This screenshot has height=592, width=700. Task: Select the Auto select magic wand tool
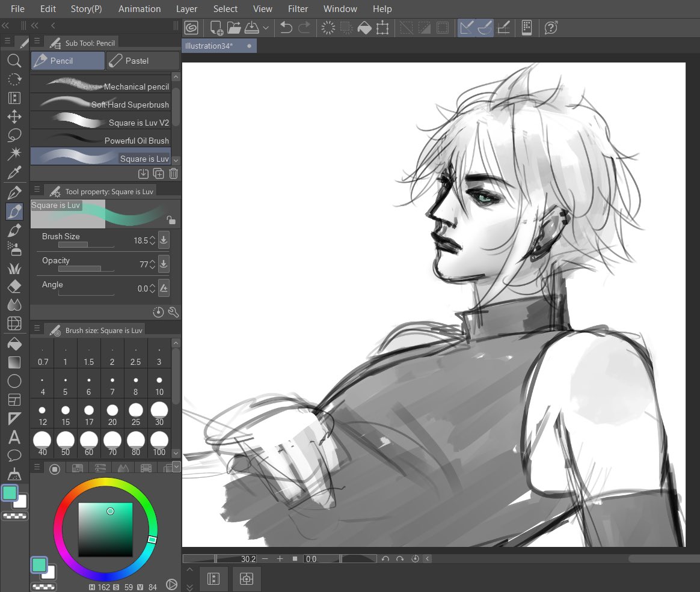(x=14, y=153)
